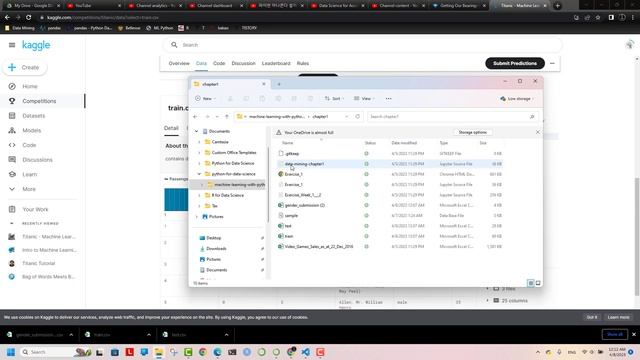This screenshot has height=360, width=640.
Task: Click the Copy icon in Explorer toolbar
Action: 246,99
